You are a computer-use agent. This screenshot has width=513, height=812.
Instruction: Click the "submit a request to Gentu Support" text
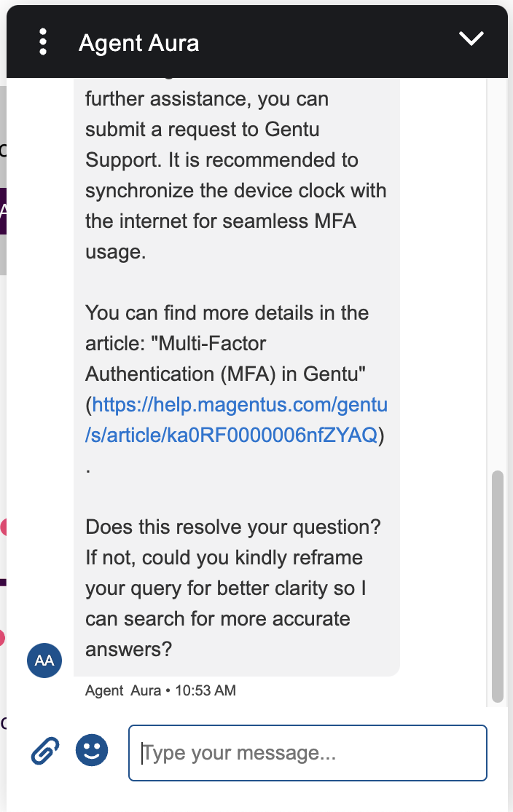coord(203,130)
